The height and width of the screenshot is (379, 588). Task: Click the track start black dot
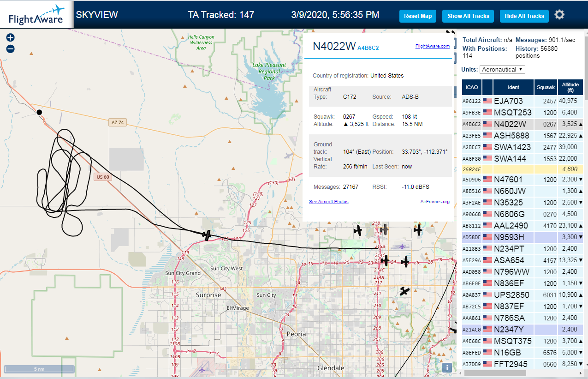point(39,112)
